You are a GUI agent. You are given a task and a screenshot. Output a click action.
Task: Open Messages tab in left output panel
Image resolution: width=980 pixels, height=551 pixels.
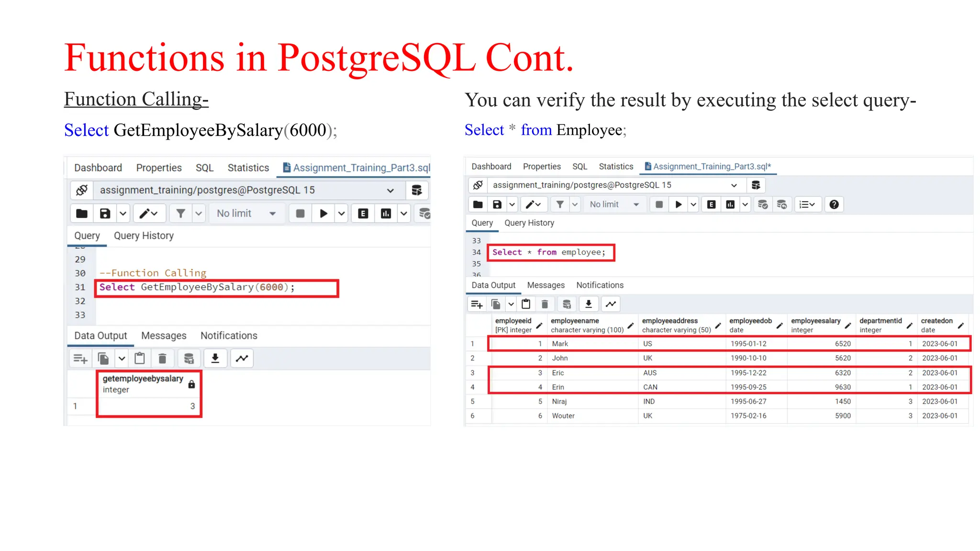(164, 336)
